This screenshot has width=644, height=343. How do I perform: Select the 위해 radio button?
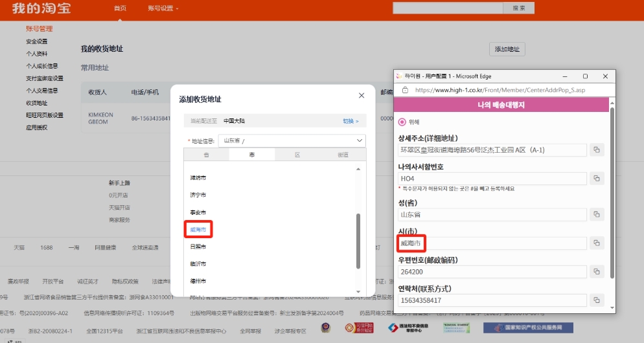(402, 122)
